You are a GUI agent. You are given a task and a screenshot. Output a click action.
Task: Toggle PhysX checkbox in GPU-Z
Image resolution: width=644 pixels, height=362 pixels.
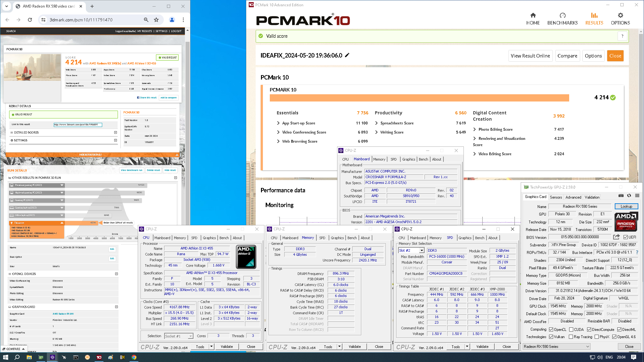tap(597, 337)
